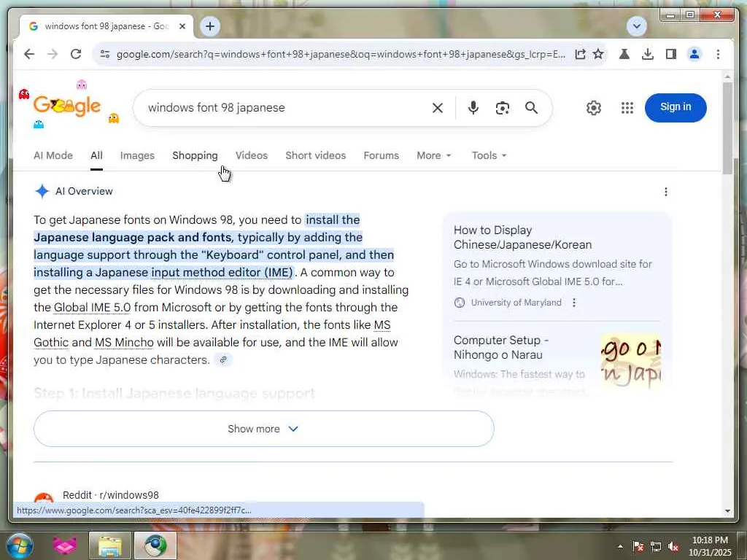Switch to Images tab
The width and height of the screenshot is (747, 560).
137,156
